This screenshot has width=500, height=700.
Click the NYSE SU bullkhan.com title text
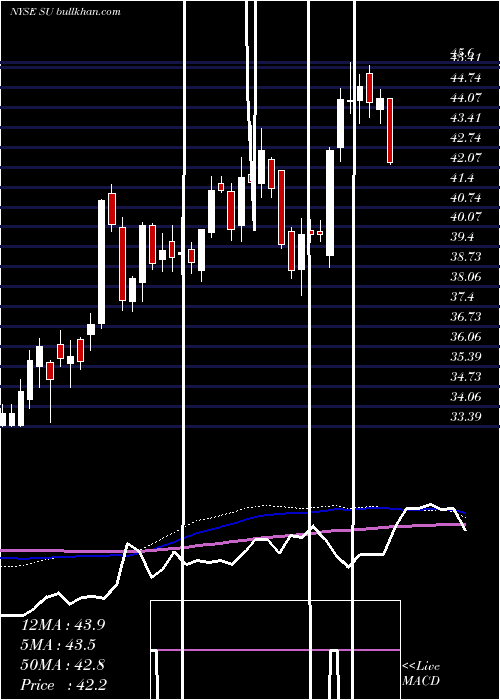(65, 11)
